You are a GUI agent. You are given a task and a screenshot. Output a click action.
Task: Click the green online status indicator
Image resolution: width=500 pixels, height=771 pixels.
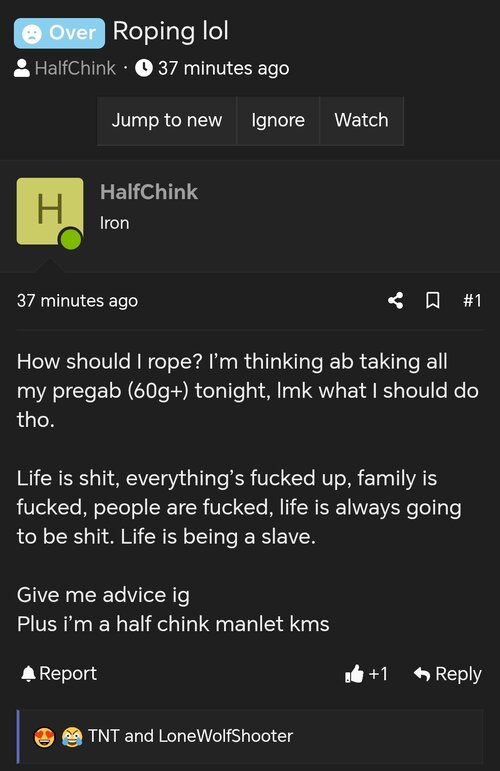[x=71, y=238]
